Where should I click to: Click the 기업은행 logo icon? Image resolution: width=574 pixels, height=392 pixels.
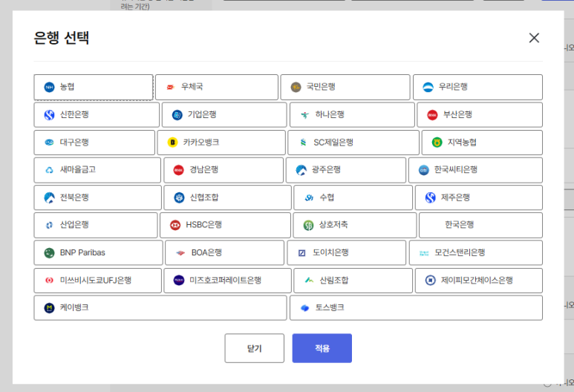click(x=177, y=115)
